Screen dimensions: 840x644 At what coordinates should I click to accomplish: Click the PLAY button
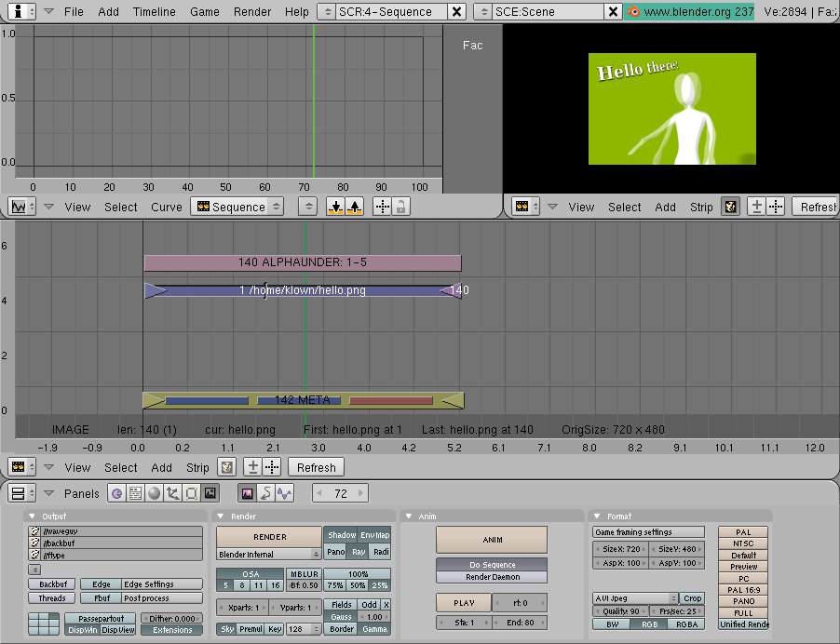point(464,603)
